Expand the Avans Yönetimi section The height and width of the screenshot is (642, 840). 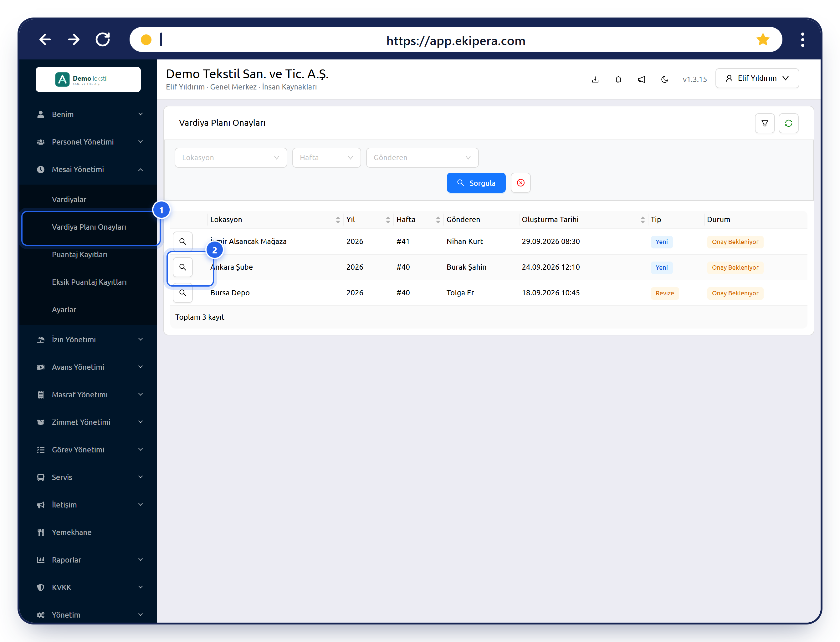point(89,367)
